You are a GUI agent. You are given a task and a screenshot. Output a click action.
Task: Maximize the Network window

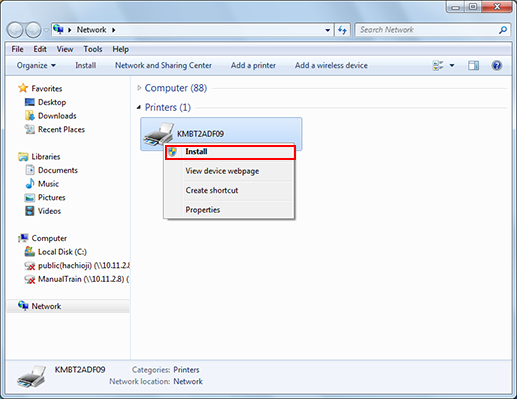(x=473, y=7)
